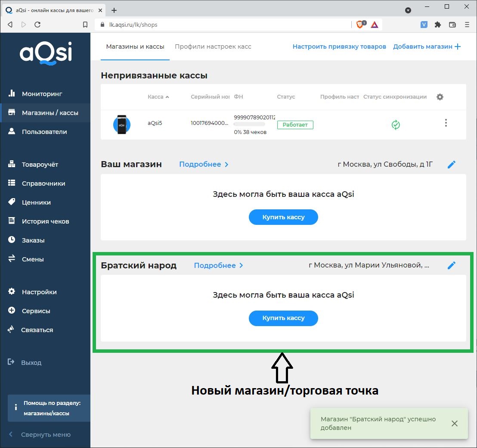Viewport: 477px width, 448px height.
Task: Open three-dot menu for aQsi5 cash register
Action: tap(446, 123)
